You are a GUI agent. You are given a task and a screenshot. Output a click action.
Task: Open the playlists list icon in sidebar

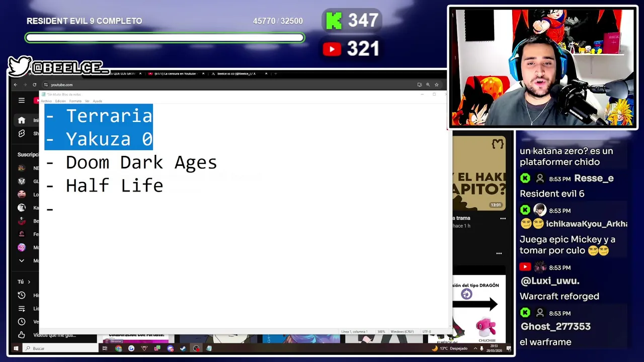pyautogui.click(x=22, y=308)
